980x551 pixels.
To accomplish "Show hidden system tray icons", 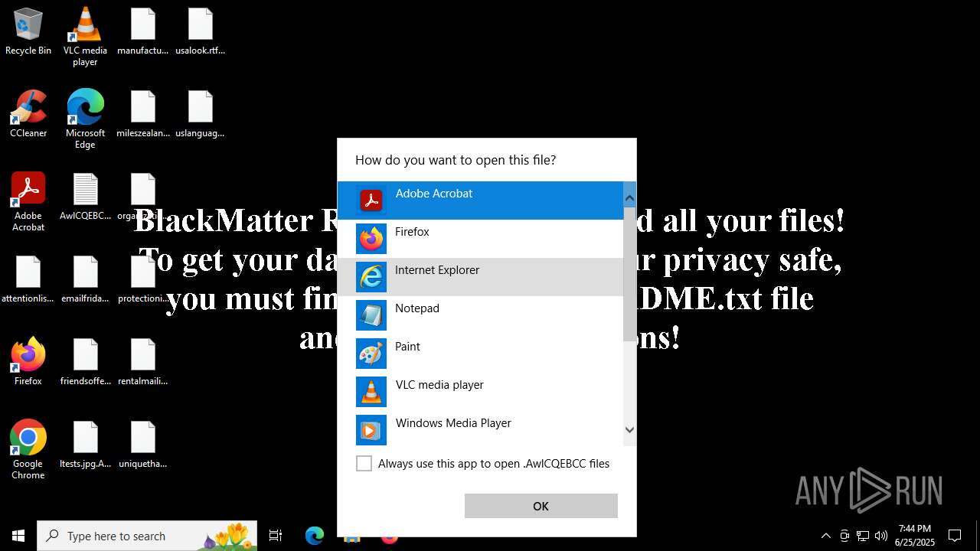I will [825, 536].
